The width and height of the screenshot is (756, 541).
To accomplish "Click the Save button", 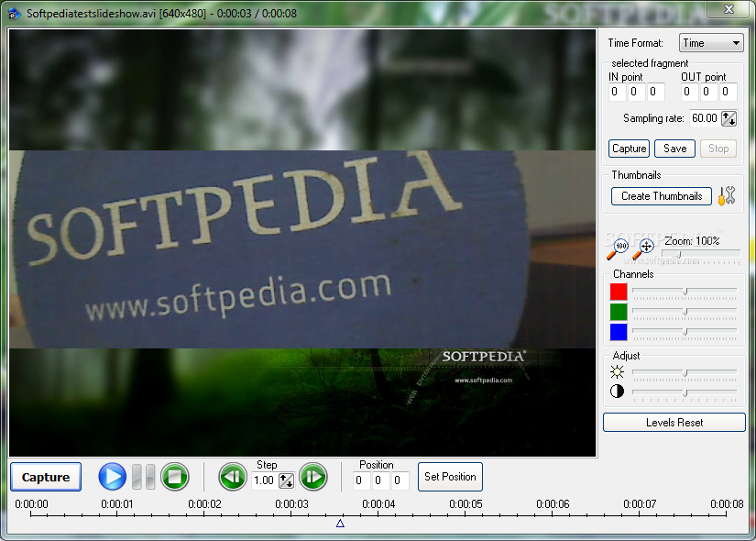I will [x=674, y=149].
